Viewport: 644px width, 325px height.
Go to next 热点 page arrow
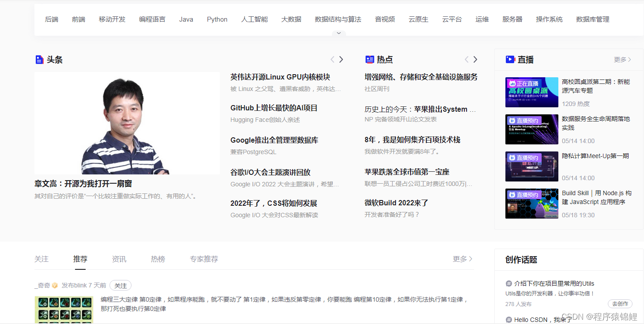[x=475, y=60]
